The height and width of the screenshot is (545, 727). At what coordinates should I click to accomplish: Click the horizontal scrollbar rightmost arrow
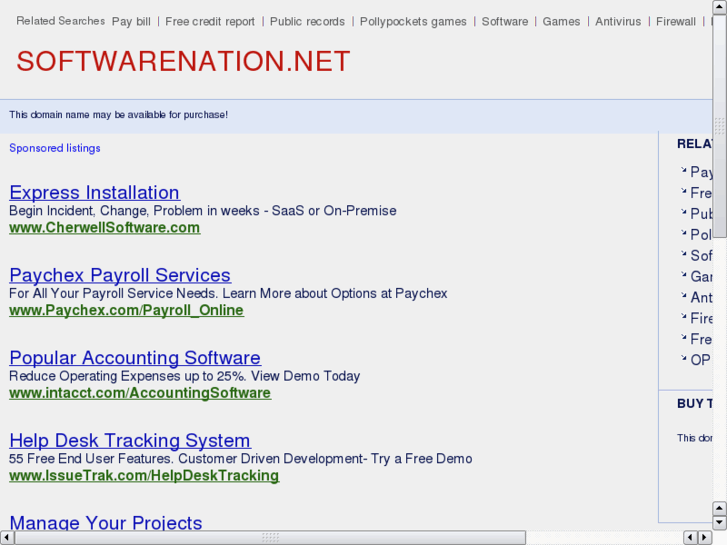click(x=705, y=538)
